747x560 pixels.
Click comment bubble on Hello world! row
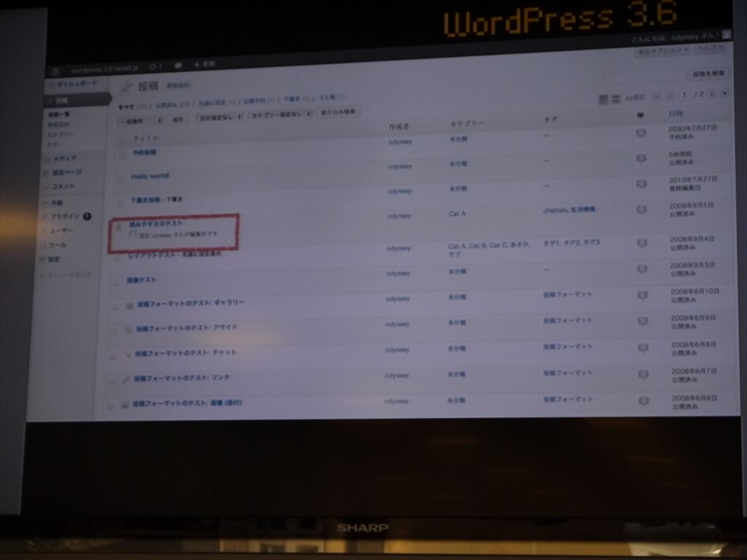[641, 158]
